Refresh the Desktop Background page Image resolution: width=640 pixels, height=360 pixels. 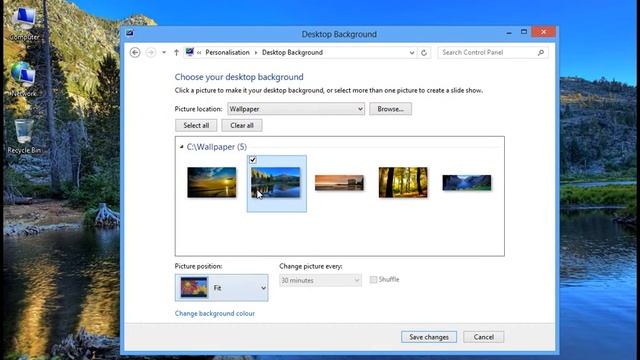coord(424,53)
